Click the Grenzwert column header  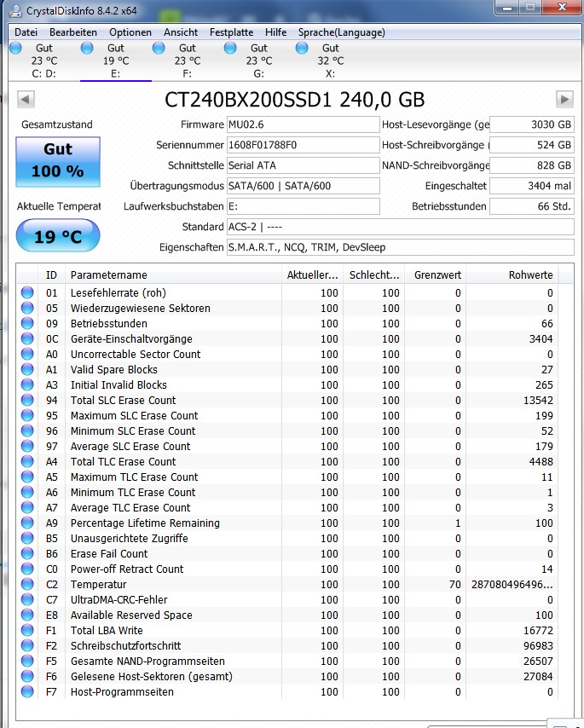tap(436, 274)
